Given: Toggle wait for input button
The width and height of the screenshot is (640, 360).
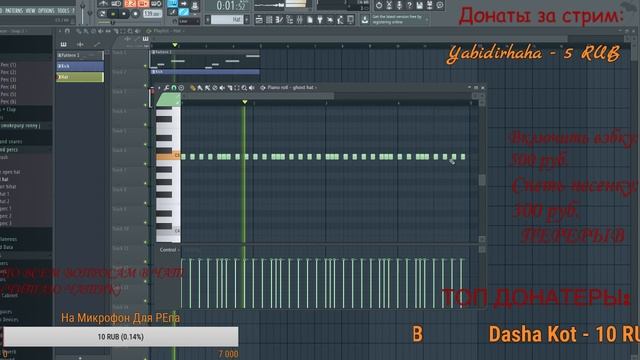Looking at the screenshot, I should click(x=116, y=4).
